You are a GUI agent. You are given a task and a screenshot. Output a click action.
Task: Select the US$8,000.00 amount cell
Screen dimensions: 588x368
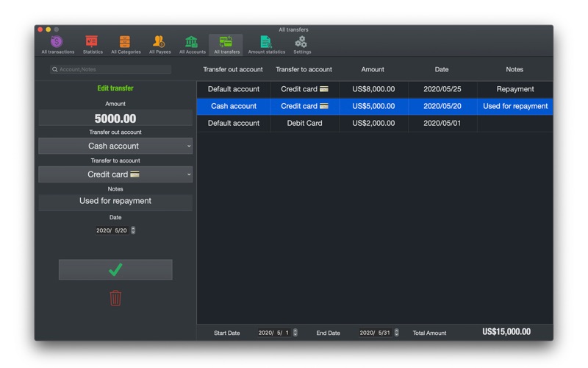(373, 89)
